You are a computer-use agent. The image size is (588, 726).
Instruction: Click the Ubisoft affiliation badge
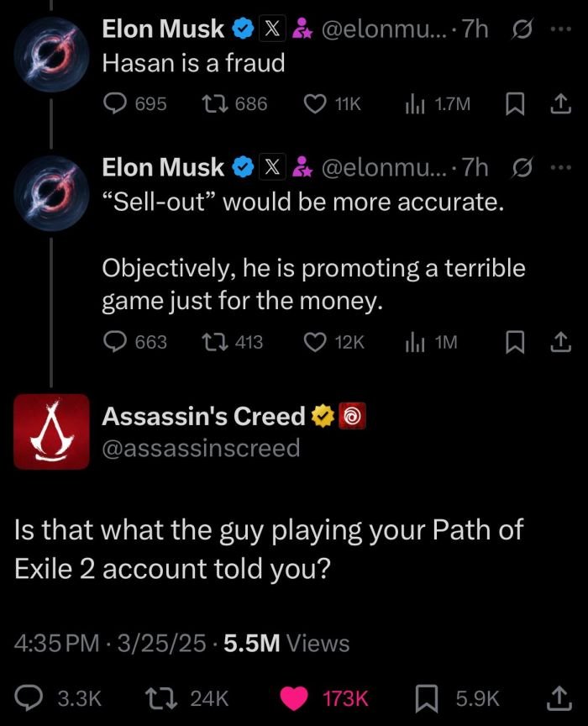353,417
